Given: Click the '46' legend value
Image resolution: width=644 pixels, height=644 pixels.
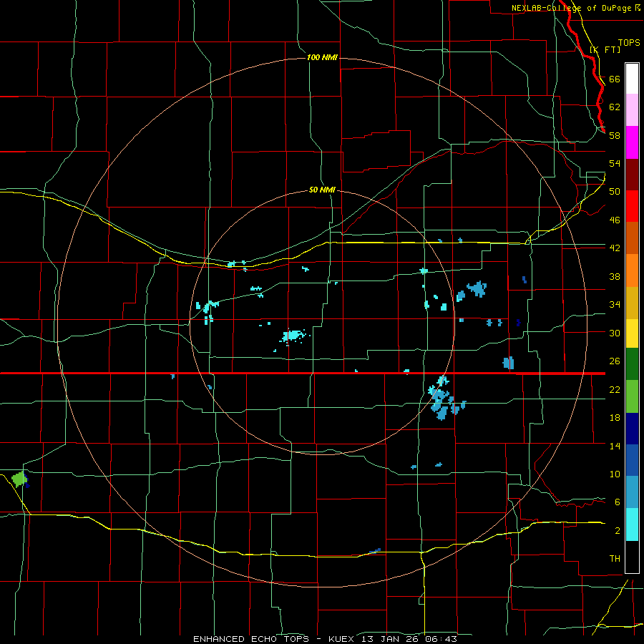Looking at the screenshot, I should 615,220.
